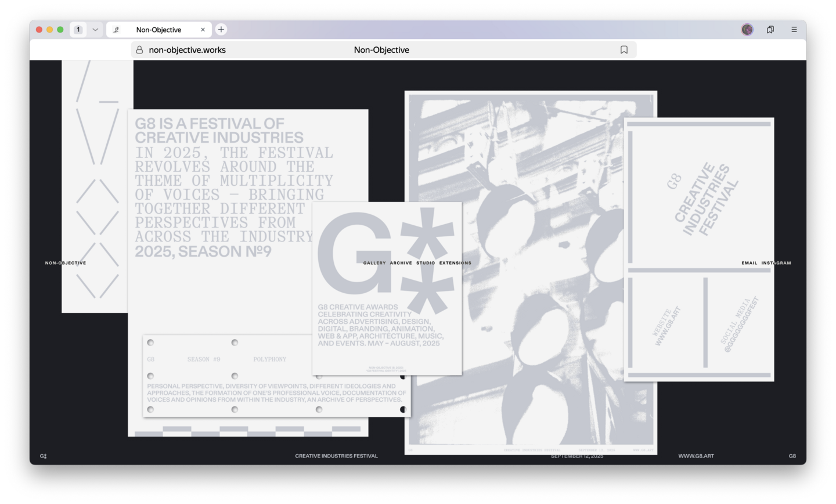Open the G* Creative Awards poster

(387, 289)
